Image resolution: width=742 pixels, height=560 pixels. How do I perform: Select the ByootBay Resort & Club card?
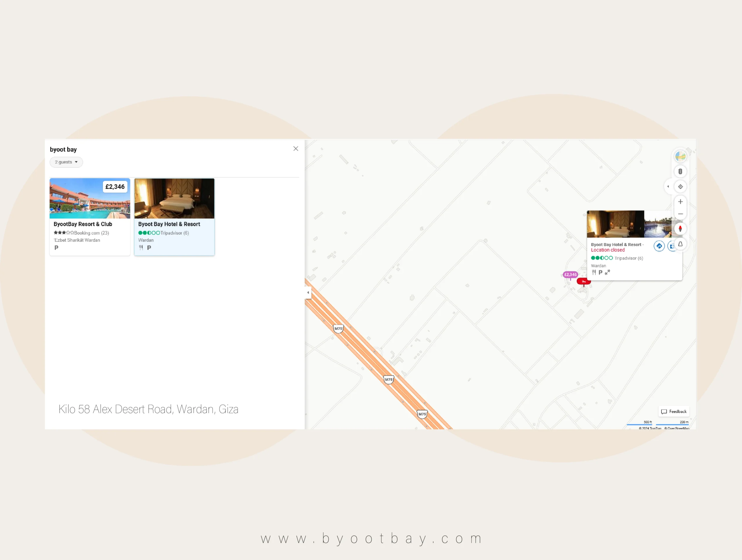(90, 217)
